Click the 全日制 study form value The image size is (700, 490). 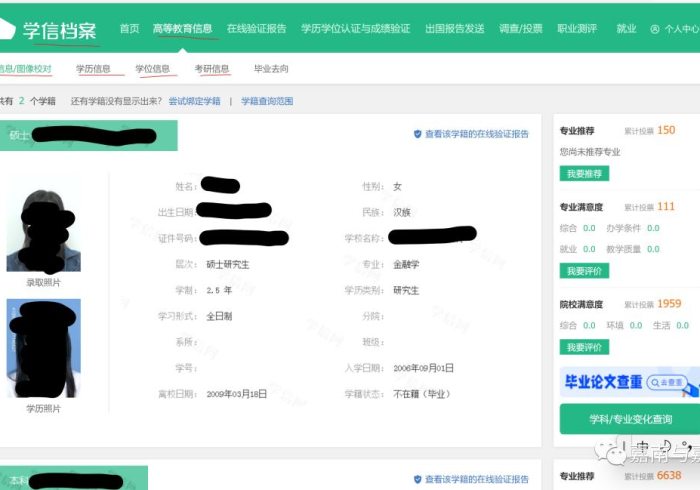(219, 316)
